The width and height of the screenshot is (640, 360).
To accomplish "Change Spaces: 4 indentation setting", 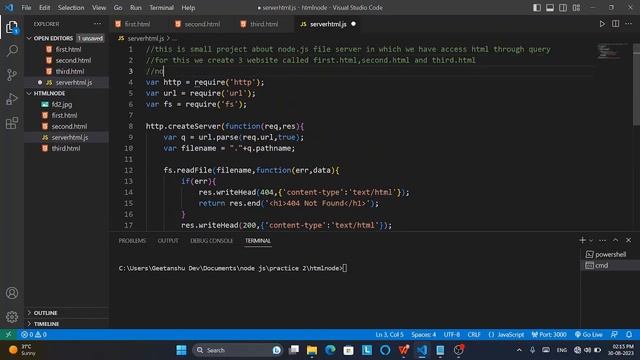I will (423, 334).
